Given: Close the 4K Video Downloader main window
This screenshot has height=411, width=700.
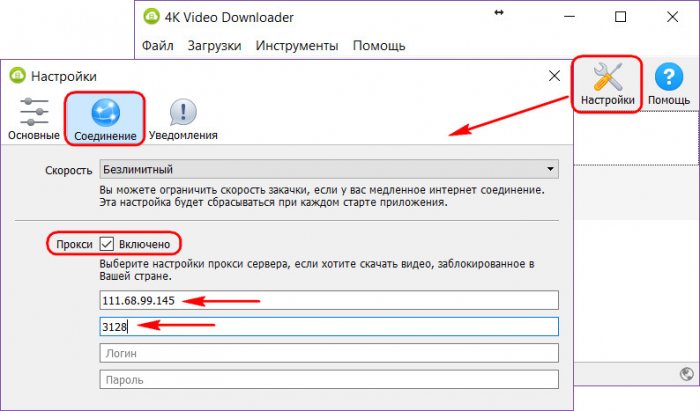Looking at the screenshot, I should tap(672, 17).
